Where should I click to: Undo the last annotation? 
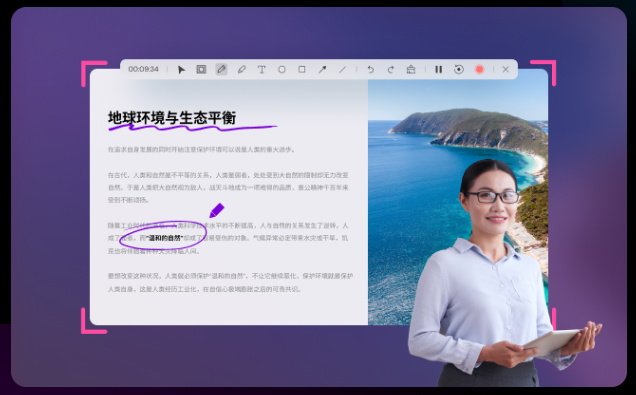tap(370, 70)
